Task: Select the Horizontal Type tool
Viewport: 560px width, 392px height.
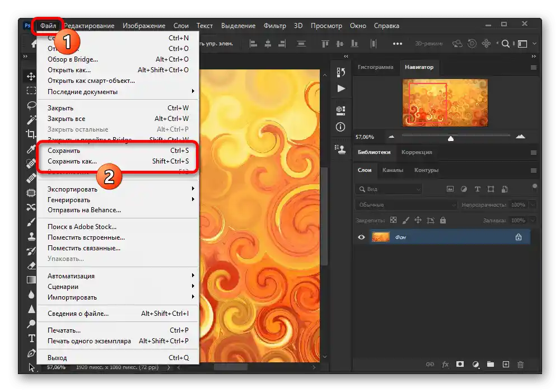Action: pos(31,338)
